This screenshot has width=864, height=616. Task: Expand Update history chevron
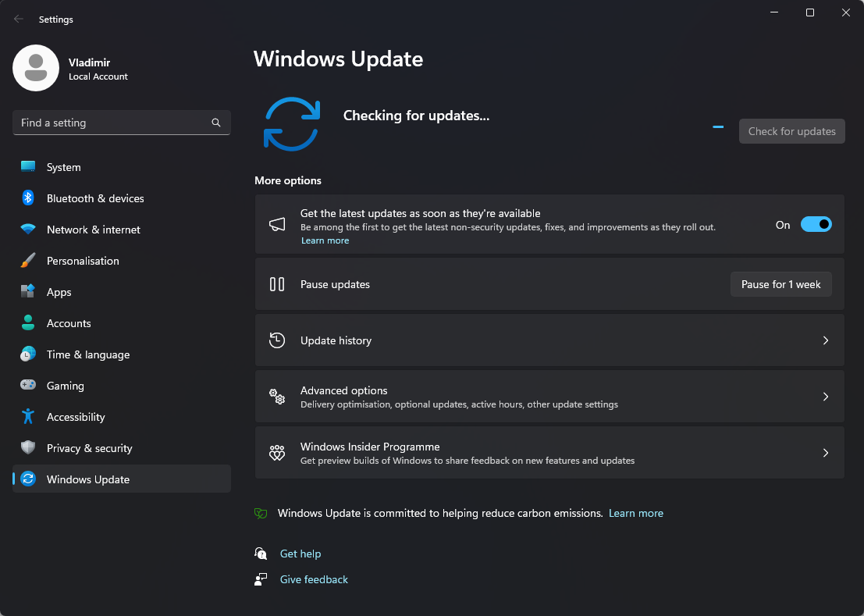tap(826, 340)
